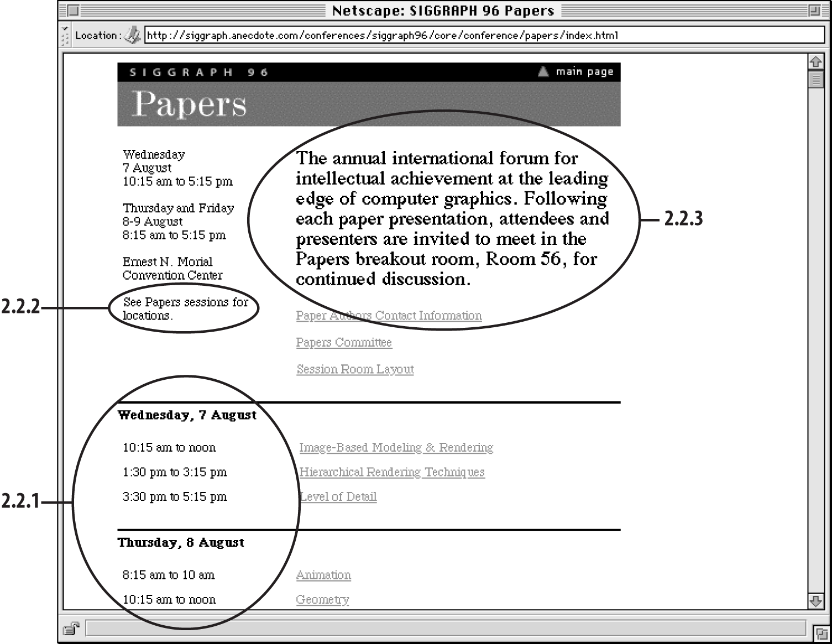Go to main page link
Screen dimensions: 832x644
click(584, 71)
